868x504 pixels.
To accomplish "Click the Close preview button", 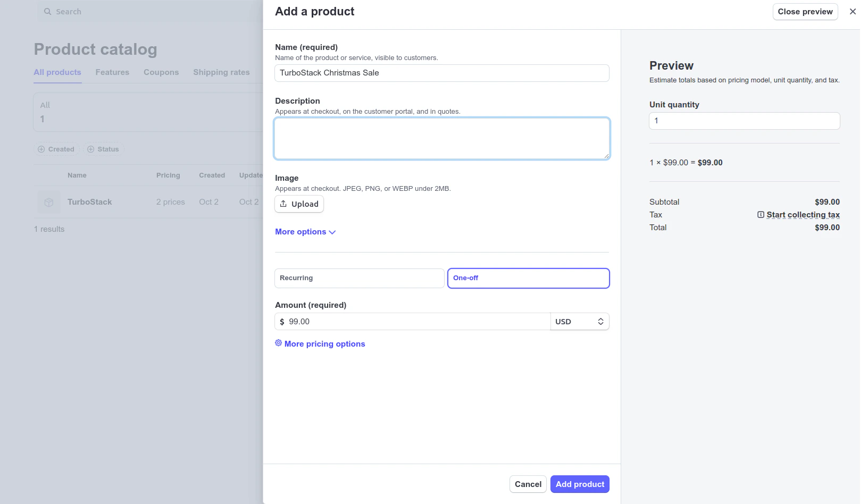I will click(805, 12).
